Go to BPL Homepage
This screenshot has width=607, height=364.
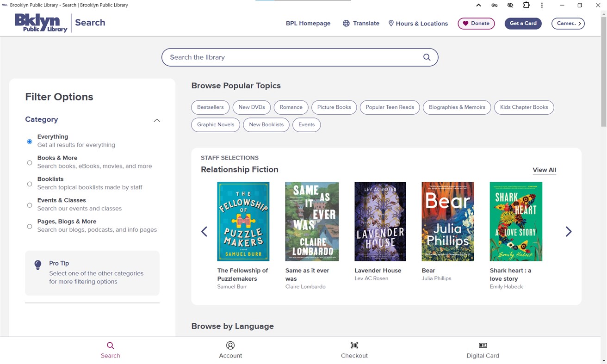pos(308,24)
